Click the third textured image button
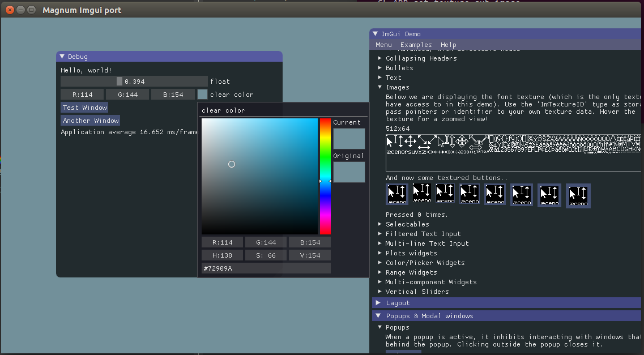This screenshot has height=355, width=644. coord(445,194)
